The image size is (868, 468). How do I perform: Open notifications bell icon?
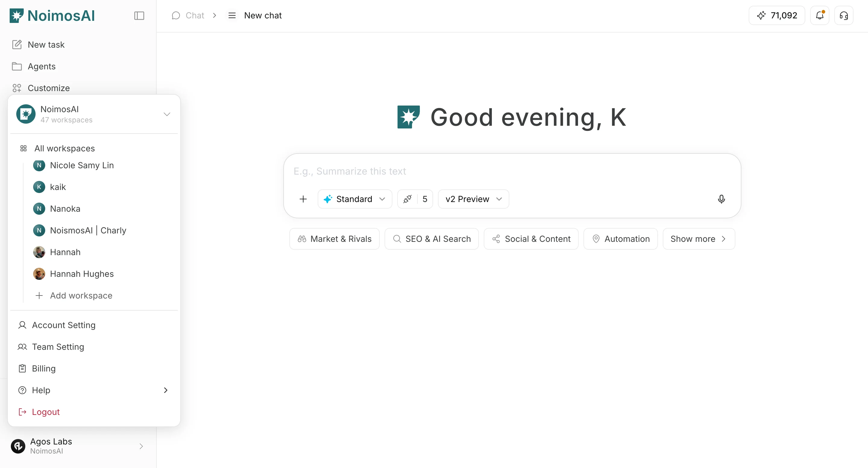click(819, 15)
